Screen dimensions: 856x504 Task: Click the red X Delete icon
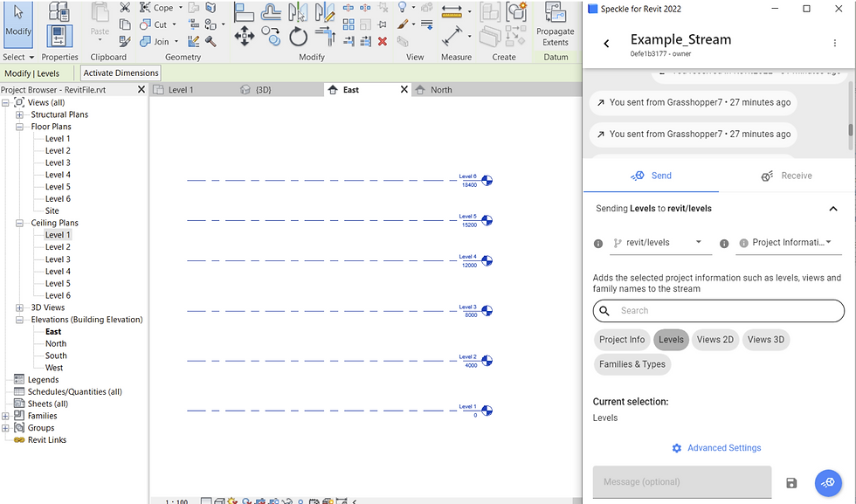(383, 41)
